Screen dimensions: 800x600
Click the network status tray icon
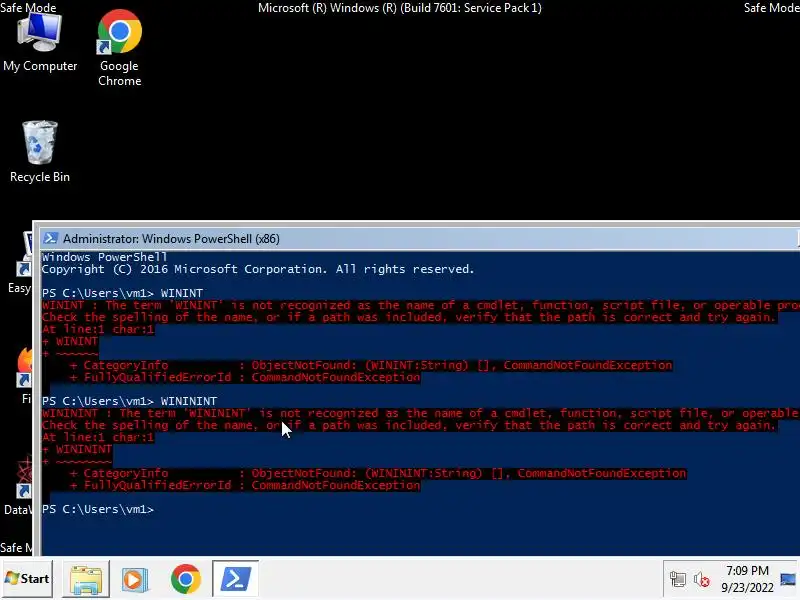coord(678,579)
